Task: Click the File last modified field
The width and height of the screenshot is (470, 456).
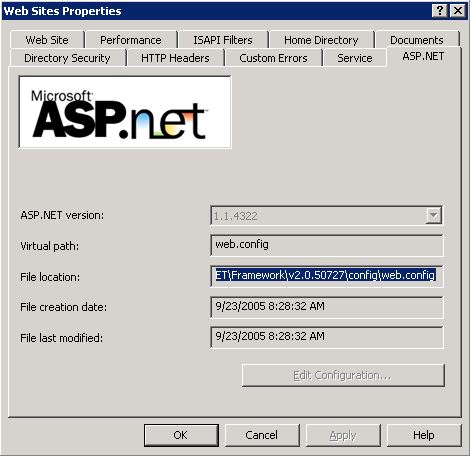Action: coord(327,337)
